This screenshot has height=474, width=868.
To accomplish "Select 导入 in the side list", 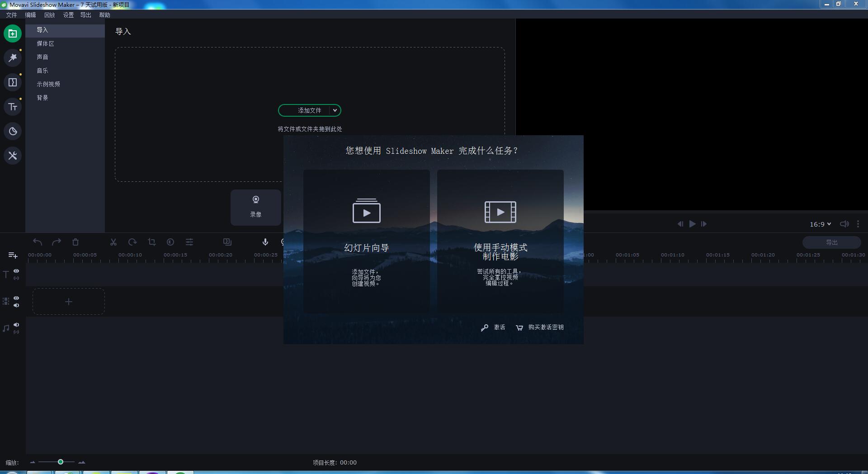I will pos(65,30).
